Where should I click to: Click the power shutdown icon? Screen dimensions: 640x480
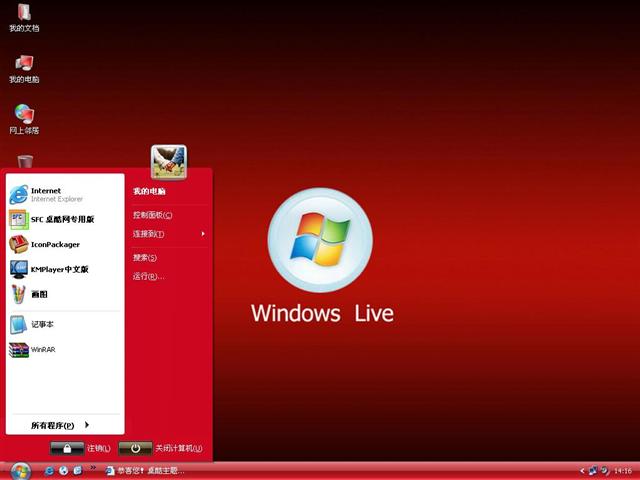click(136, 449)
